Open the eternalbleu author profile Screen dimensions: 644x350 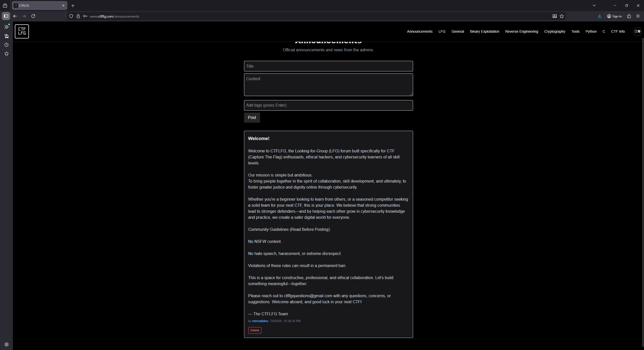click(x=260, y=321)
